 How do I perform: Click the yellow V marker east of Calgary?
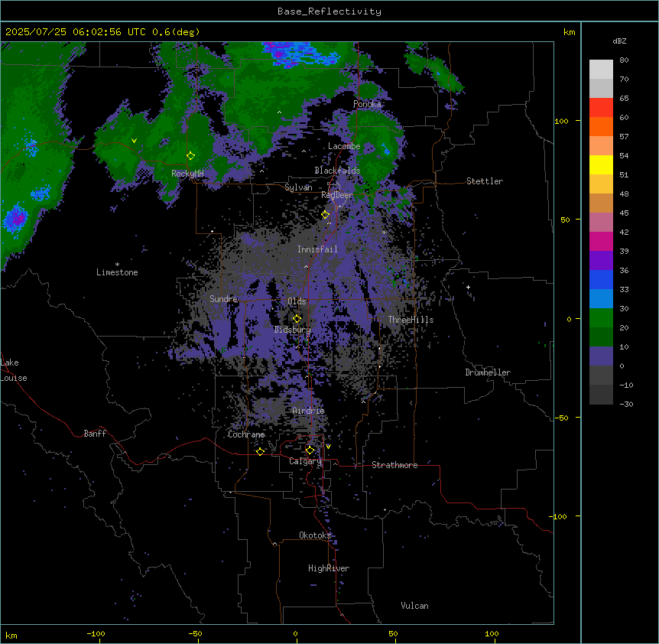tap(328, 447)
